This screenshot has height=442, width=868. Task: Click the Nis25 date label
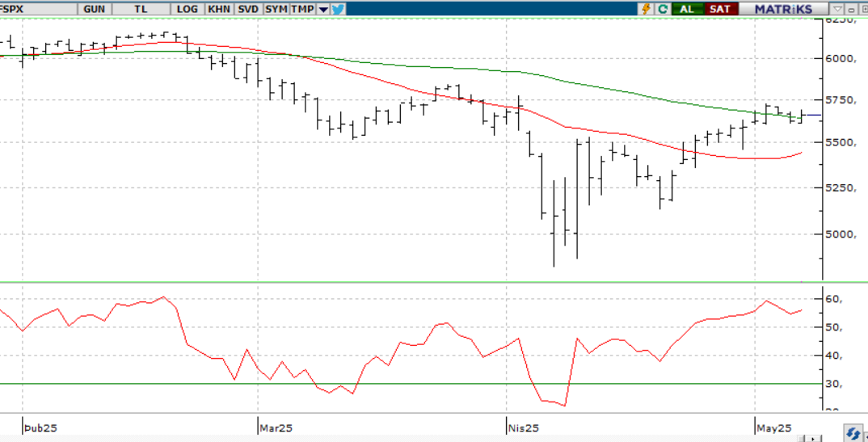point(523,427)
